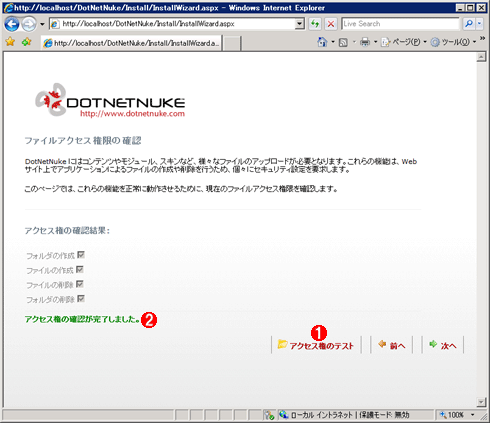Open the ツール(O) menu
The image size is (490, 423).
pyautogui.click(x=453, y=42)
